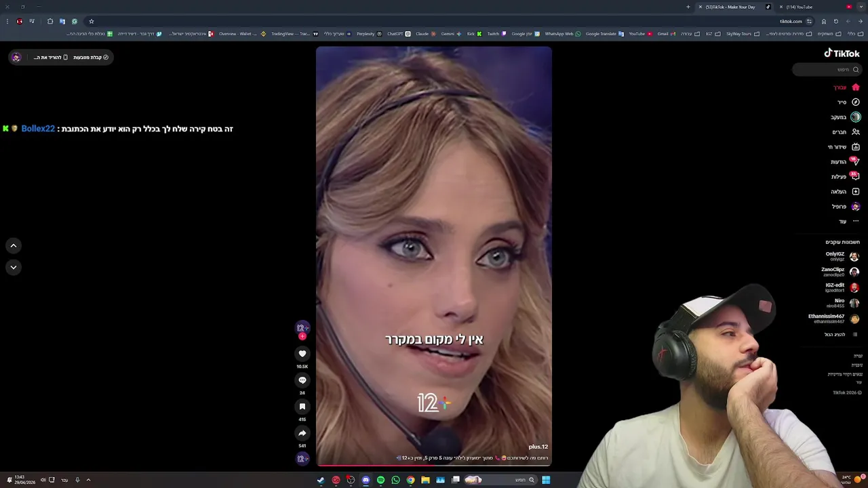The image size is (868, 488).
Task: Open the Niro followed account
Action: pos(843,303)
